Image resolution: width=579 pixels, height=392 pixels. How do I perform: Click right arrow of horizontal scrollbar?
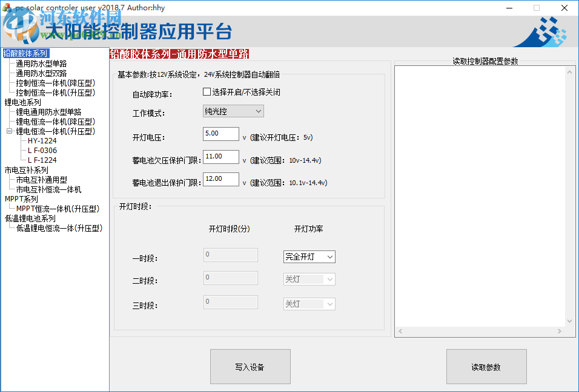pyautogui.click(x=560, y=331)
